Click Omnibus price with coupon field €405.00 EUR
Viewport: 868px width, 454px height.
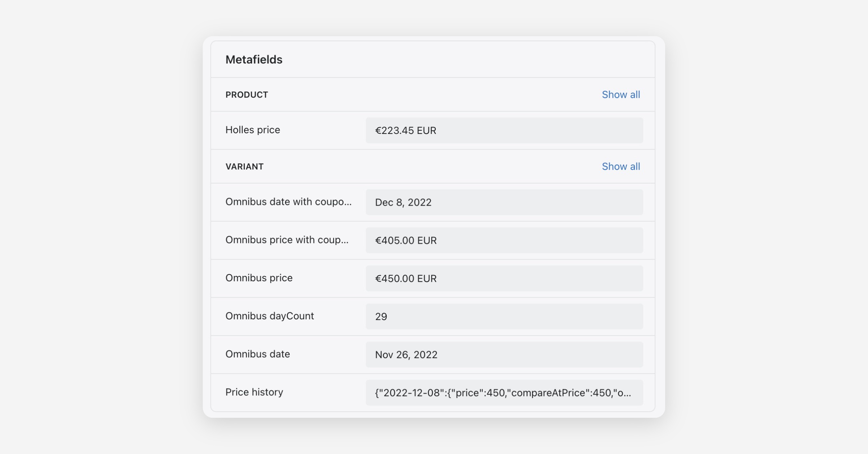pos(504,240)
